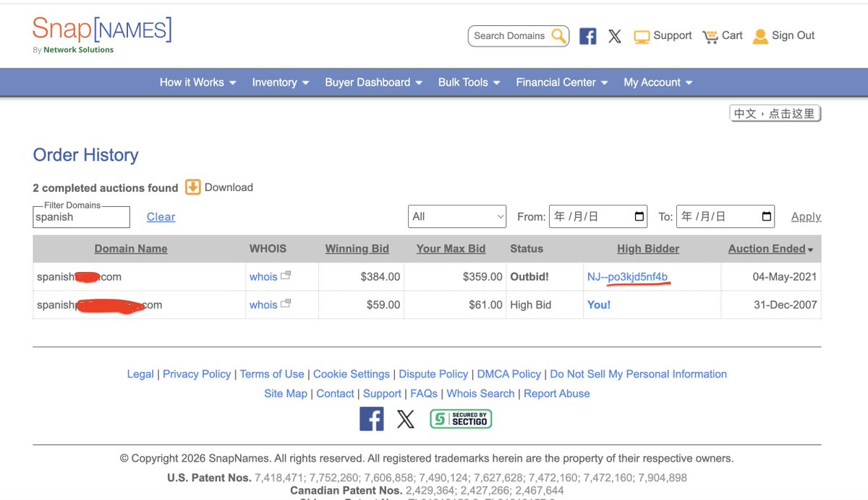Image resolution: width=868 pixels, height=500 pixels.
Task: Open the Facebook icon in header
Action: point(588,36)
